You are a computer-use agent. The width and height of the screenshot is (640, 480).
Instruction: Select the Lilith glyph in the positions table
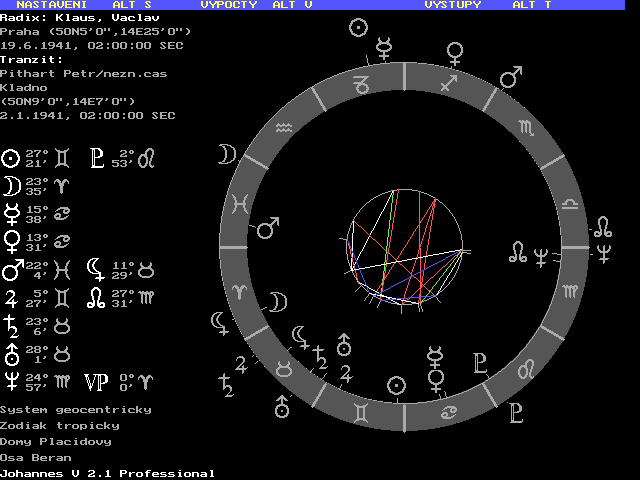(x=96, y=269)
